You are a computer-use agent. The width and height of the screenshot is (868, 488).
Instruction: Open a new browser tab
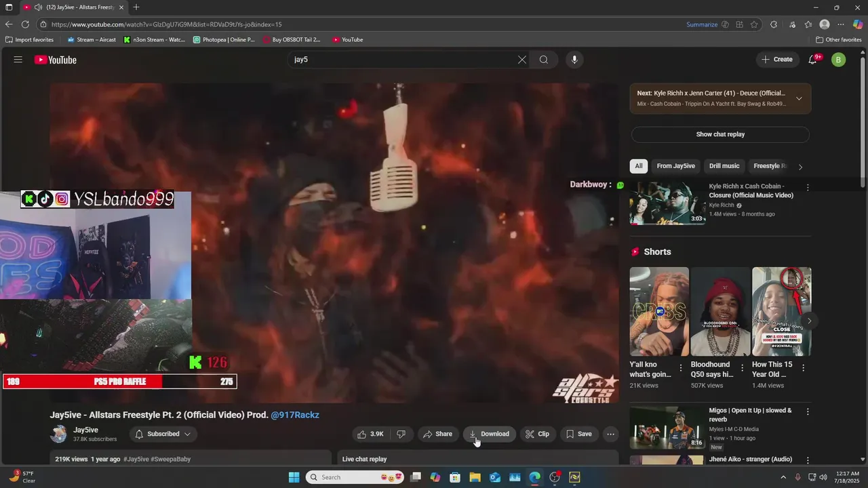pyautogui.click(x=136, y=7)
